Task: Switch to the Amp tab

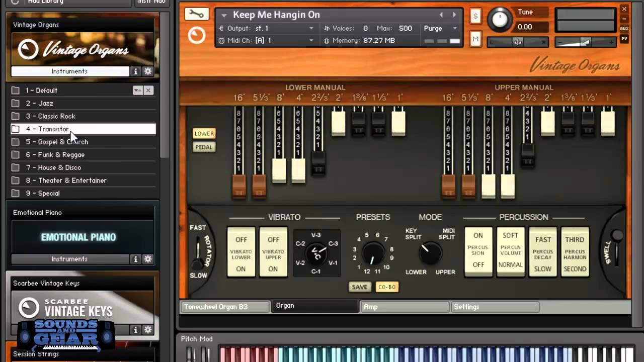Action: 405,307
